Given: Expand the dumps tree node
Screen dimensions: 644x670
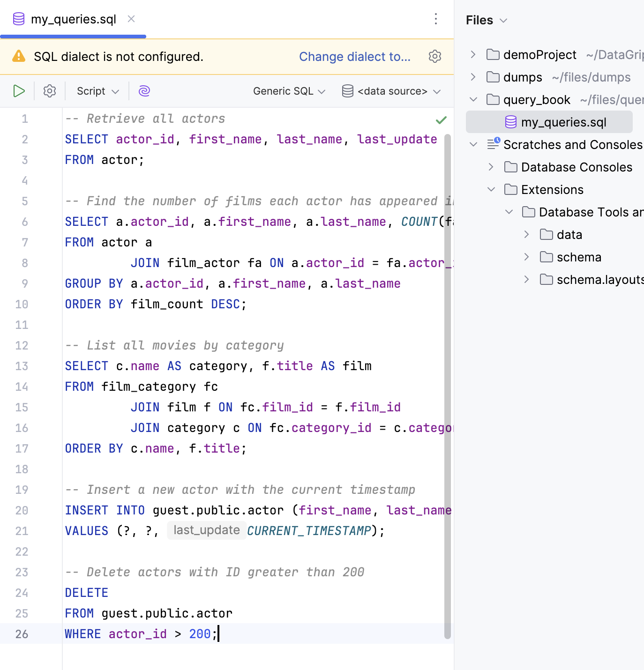Looking at the screenshot, I should 473,77.
